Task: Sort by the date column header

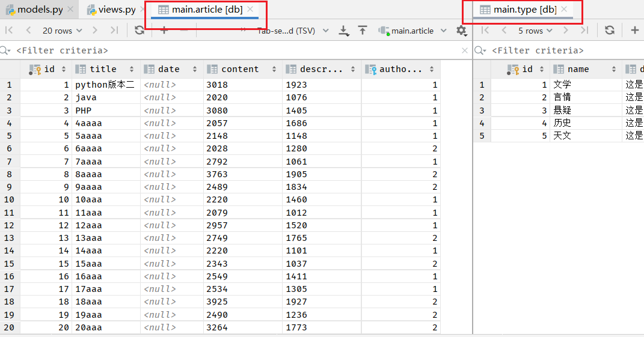Action: pos(172,69)
